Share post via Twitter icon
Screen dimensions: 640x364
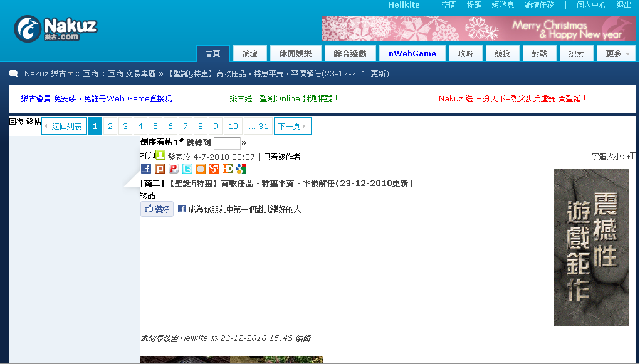(187, 169)
